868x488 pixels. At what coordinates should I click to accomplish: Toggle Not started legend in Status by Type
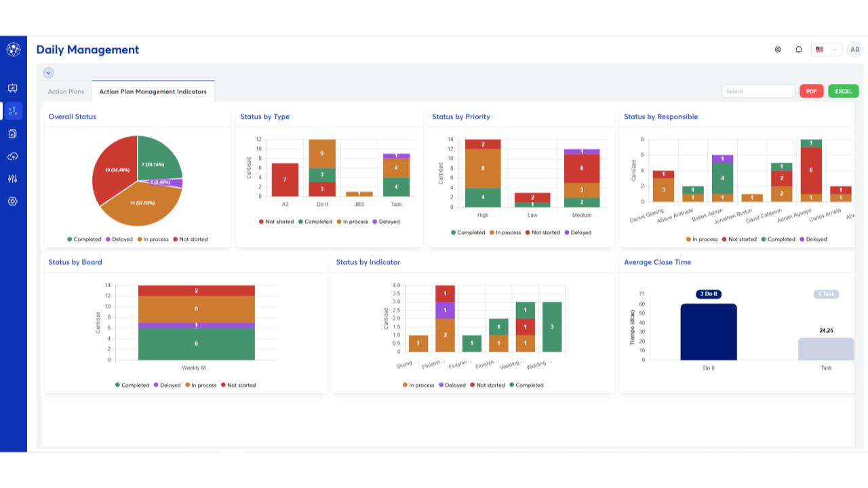click(275, 222)
